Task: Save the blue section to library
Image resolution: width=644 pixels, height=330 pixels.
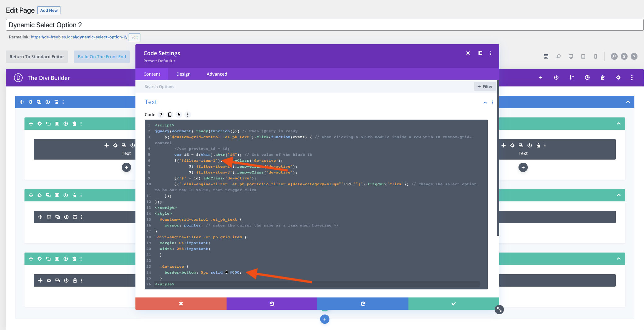Action: [x=48, y=102]
